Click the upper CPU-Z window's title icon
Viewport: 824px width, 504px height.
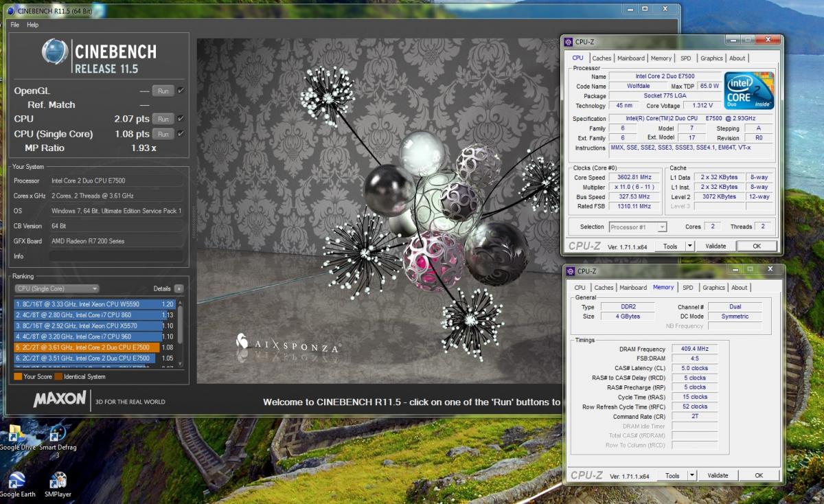coord(569,42)
